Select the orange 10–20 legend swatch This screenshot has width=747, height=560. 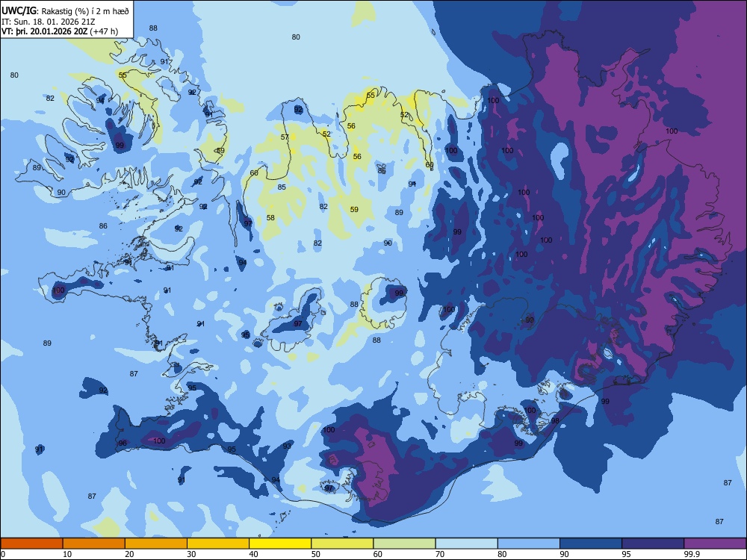click(x=94, y=544)
